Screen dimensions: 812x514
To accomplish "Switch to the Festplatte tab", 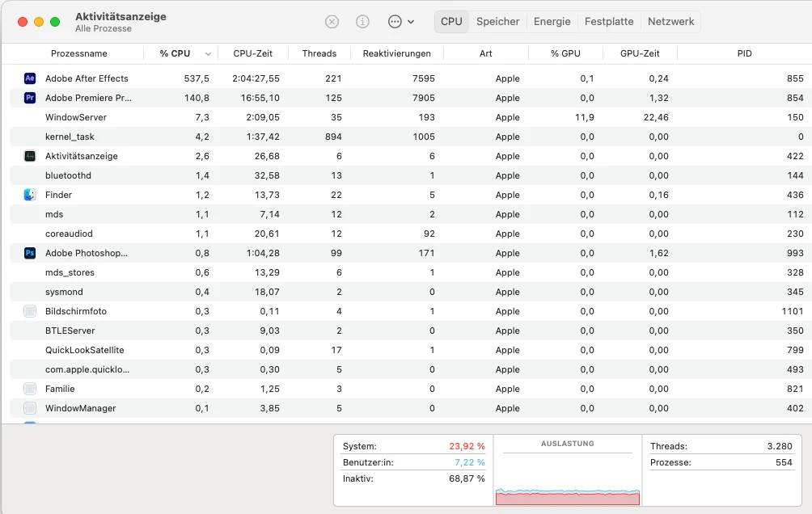I will coord(609,22).
